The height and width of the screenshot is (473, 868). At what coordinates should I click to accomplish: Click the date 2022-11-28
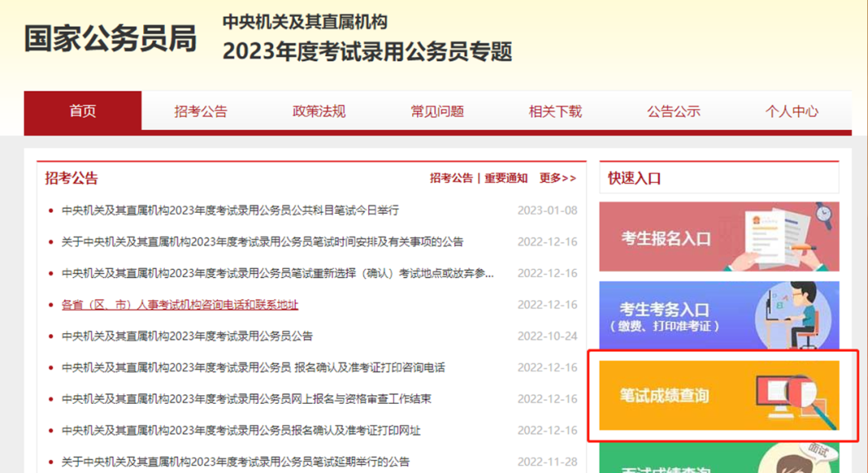547,462
